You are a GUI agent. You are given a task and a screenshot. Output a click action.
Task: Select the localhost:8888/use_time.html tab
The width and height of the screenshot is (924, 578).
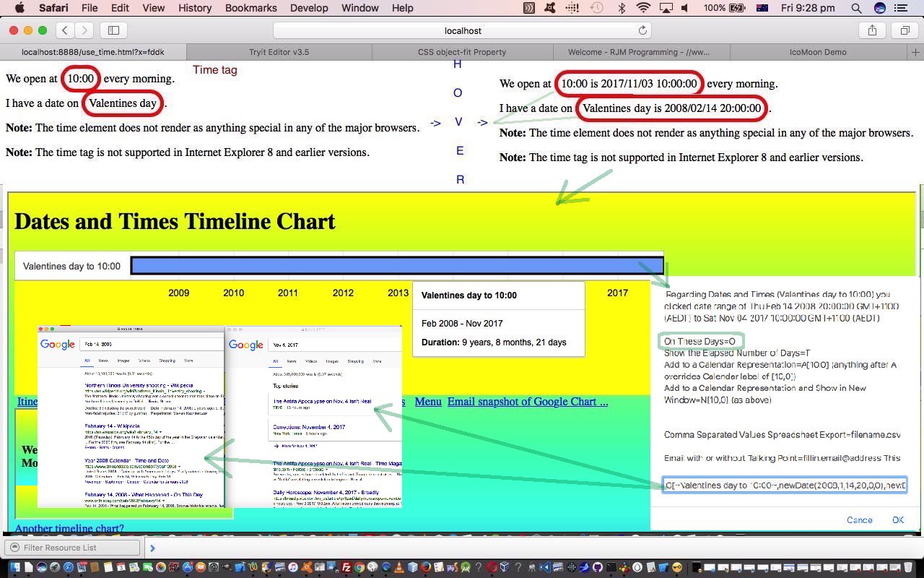[x=93, y=52]
